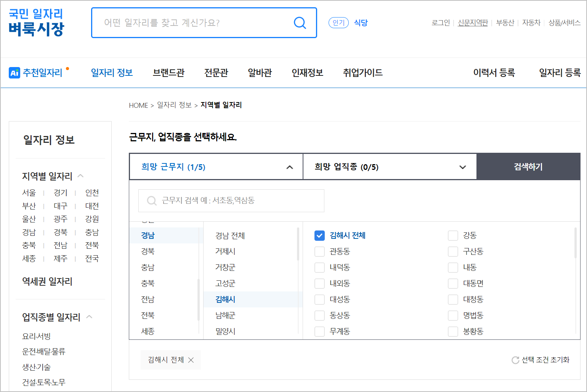This screenshot has width=587, height=392.
Task: Click 부산 in the sidebar regions
Action: click(29, 206)
